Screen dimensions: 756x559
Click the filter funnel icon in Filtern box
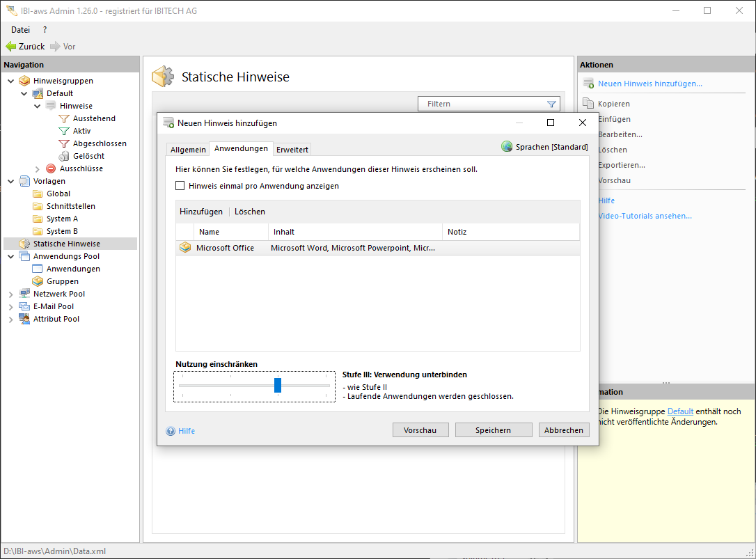point(551,104)
